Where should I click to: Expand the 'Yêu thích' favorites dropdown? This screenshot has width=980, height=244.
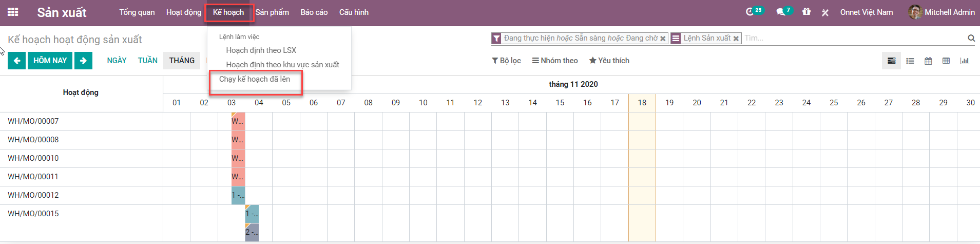(x=609, y=61)
